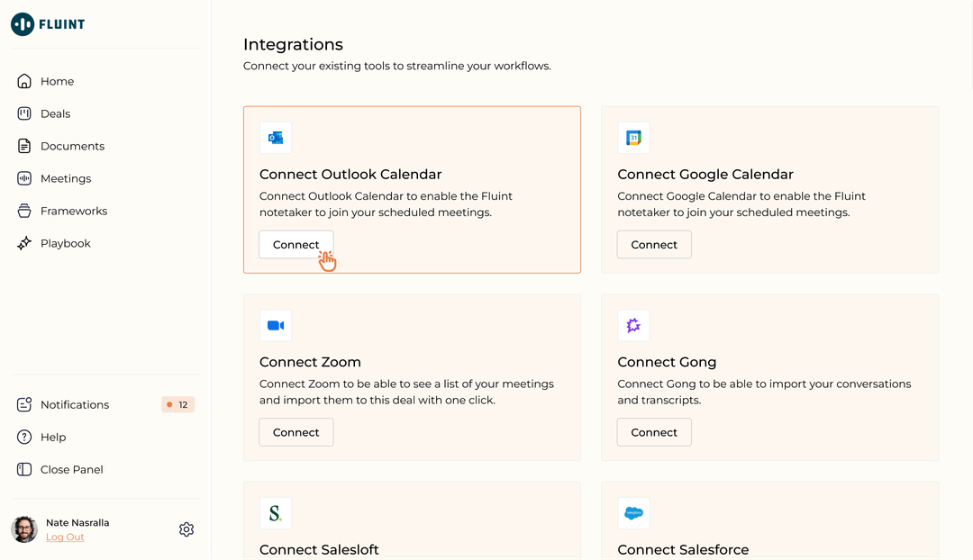Click the Notifications bell badge showing 12

click(x=177, y=404)
